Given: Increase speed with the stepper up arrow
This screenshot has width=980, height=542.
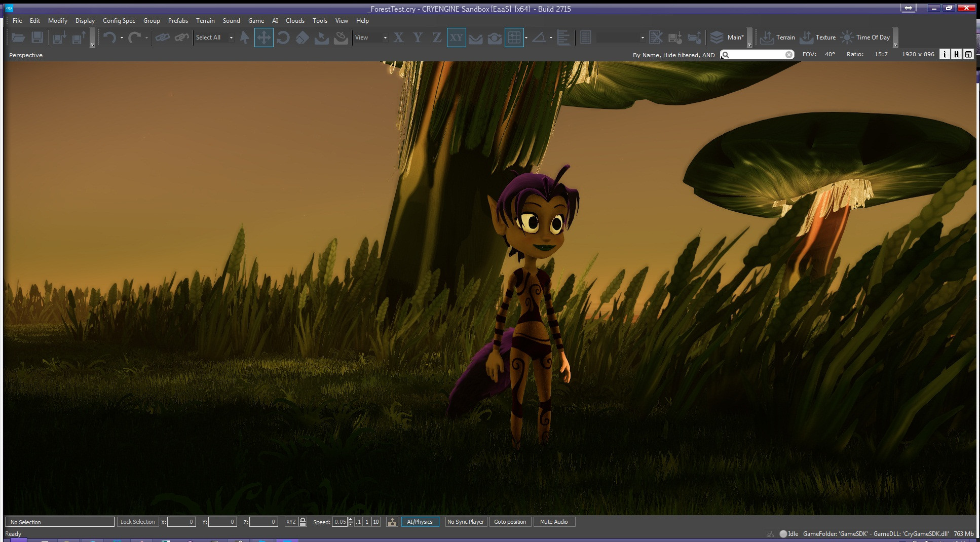Looking at the screenshot, I should 350,519.
